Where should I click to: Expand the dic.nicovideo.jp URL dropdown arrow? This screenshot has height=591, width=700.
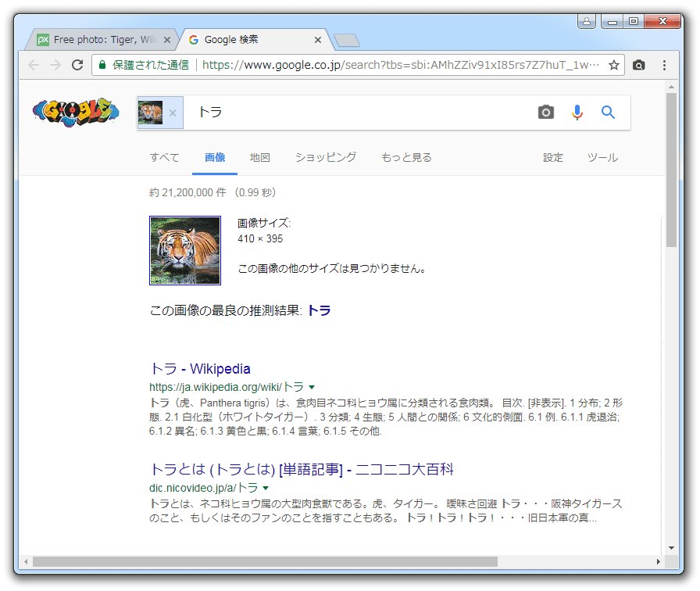(266, 489)
